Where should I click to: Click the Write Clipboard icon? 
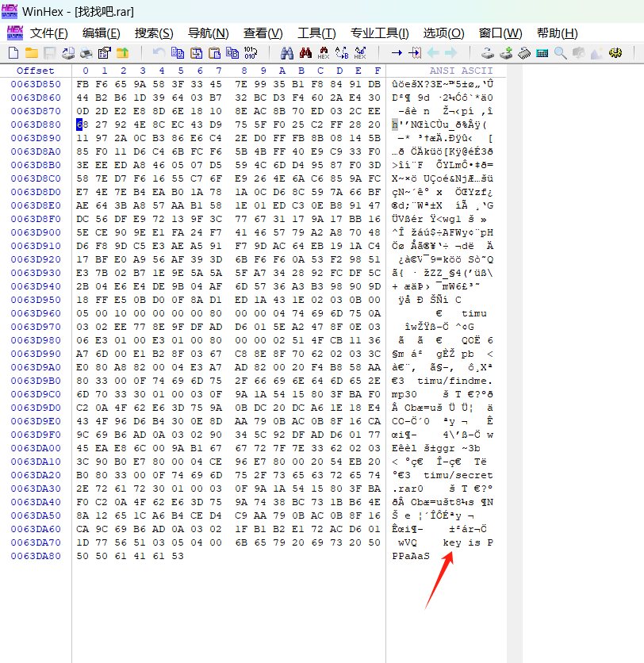pyautogui.click(x=196, y=53)
